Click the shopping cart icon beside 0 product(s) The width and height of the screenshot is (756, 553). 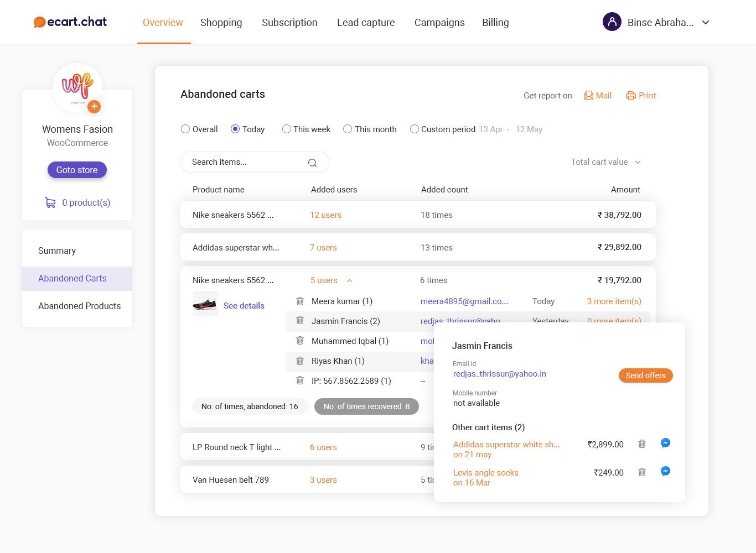[50, 202]
